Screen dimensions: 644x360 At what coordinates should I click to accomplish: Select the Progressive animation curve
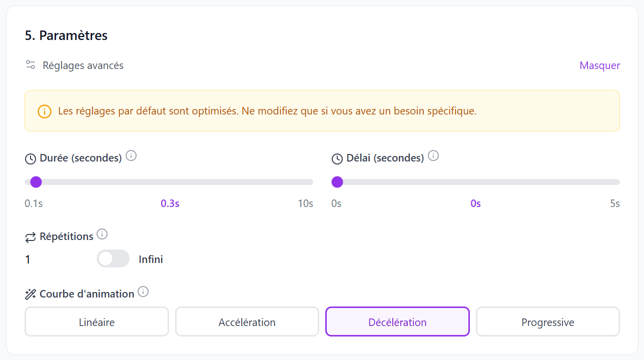pos(547,322)
